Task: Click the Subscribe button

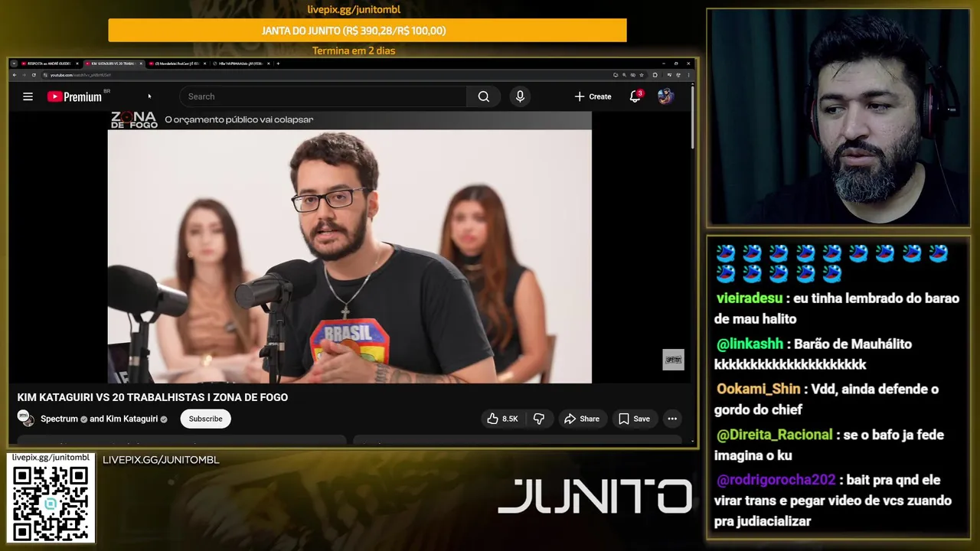Action: pyautogui.click(x=205, y=419)
